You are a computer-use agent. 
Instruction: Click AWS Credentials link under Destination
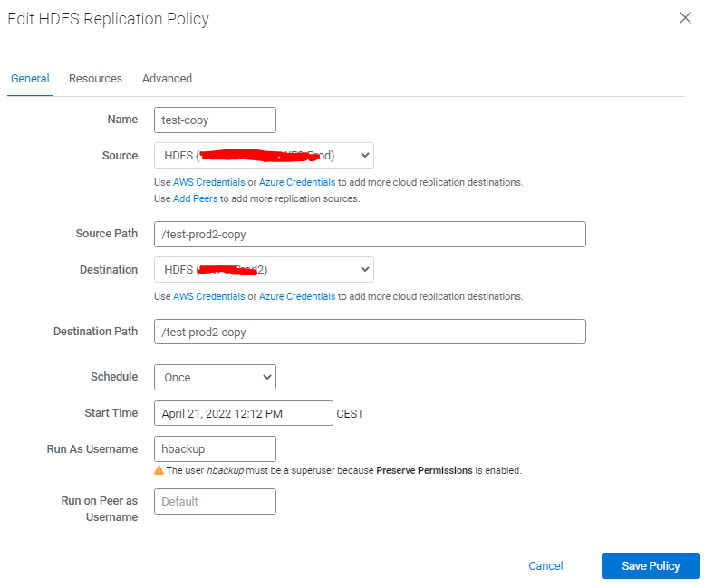point(208,296)
